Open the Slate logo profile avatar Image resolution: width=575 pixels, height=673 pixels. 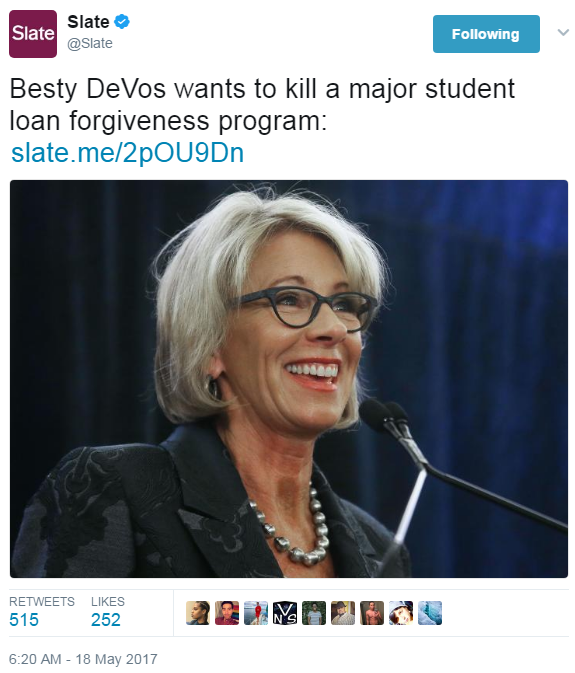click(x=33, y=34)
